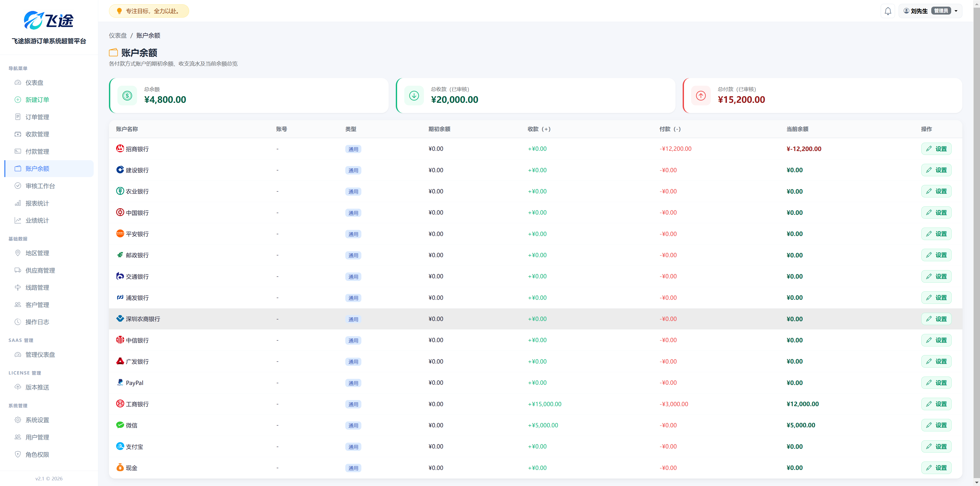This screenshot has width=980, height=486.
Task: Click the notification bell icon
Action: tap(888, 11)
